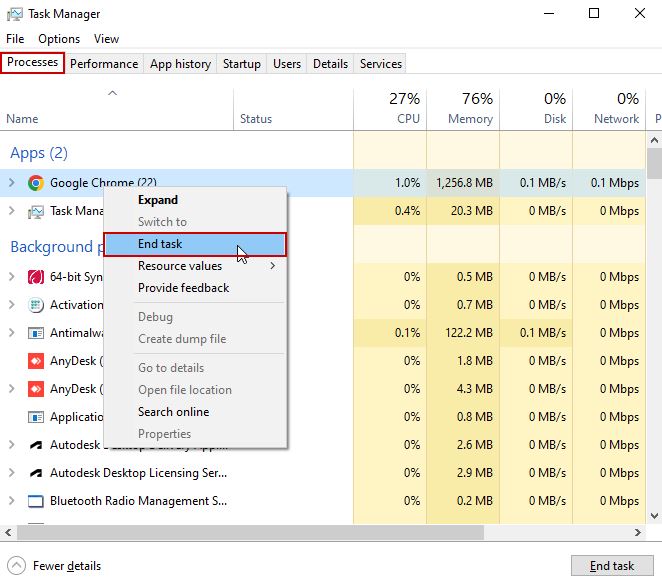
Task: Click the horizontal scrollbar left arrow
Action: click(x=8, y=533)
